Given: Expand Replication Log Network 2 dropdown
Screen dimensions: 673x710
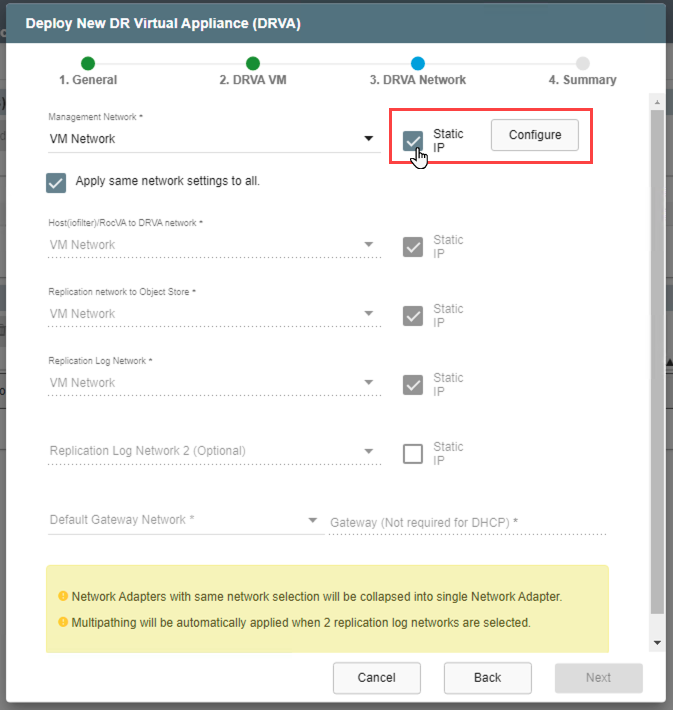Looking at the screenshot, I should [x=212, y=451].
